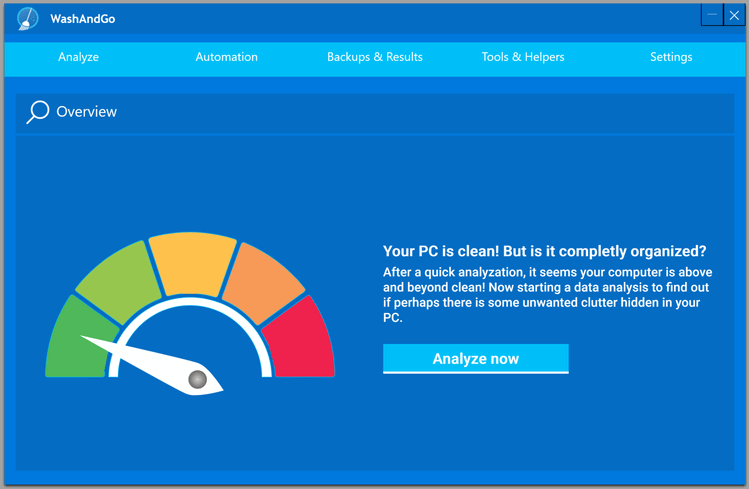The image size is (749, 489).
Task: Click the Overview magnifying glass icon
Action: click(x=38, y=112)
